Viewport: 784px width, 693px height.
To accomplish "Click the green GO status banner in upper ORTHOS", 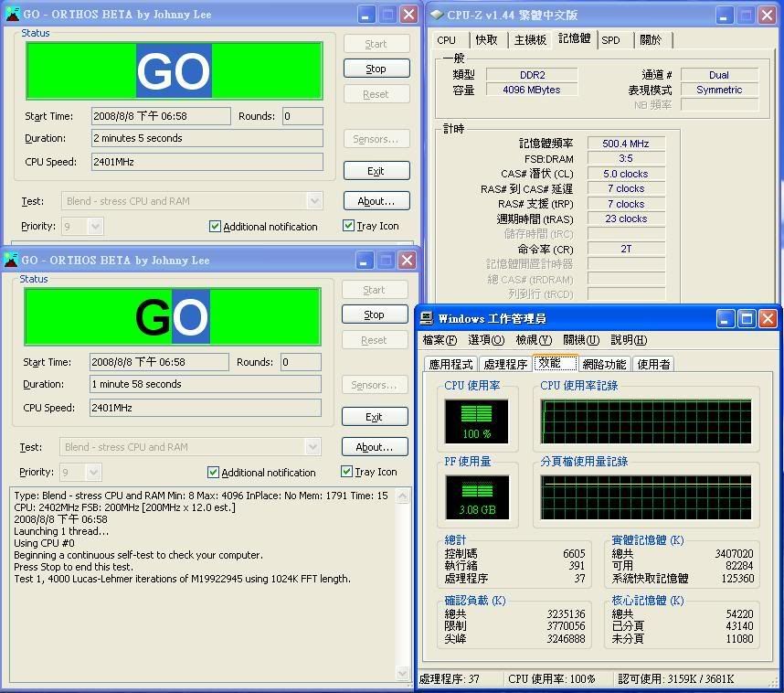I will [174, 70].
